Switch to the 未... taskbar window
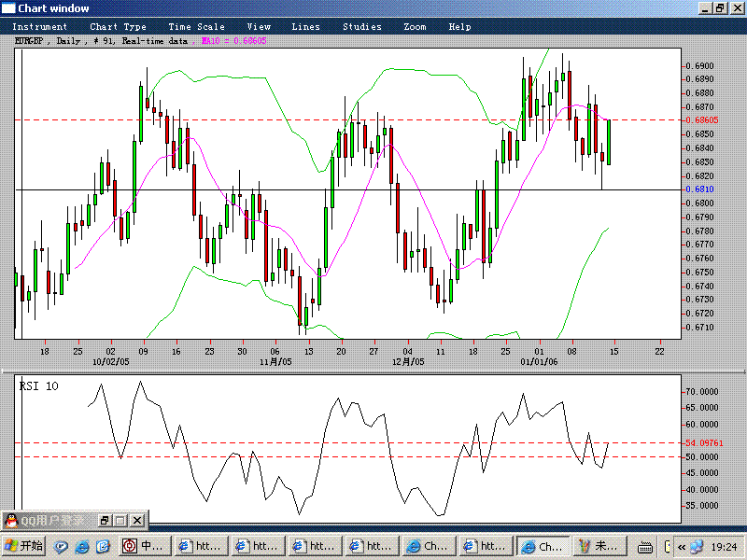 tap(599, 546)
